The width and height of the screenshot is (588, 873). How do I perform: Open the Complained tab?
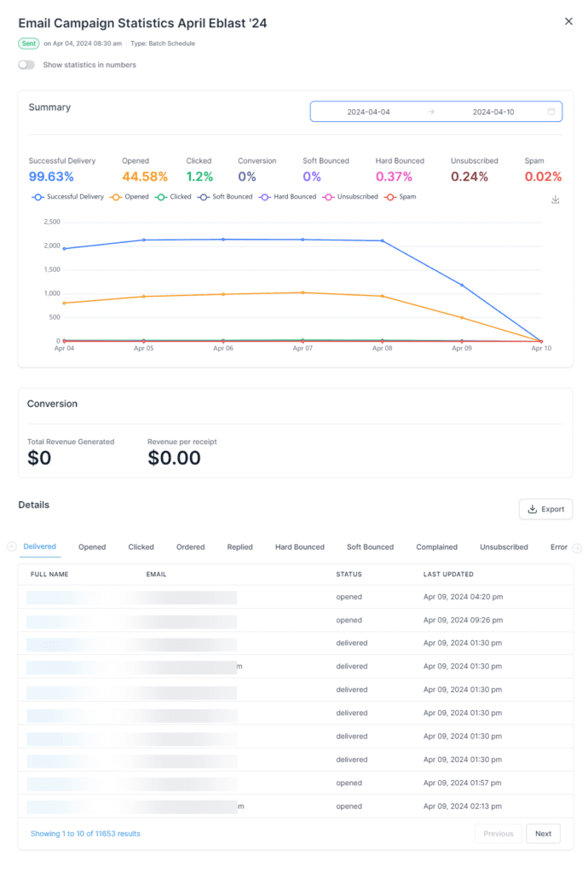tap(436, 546)
